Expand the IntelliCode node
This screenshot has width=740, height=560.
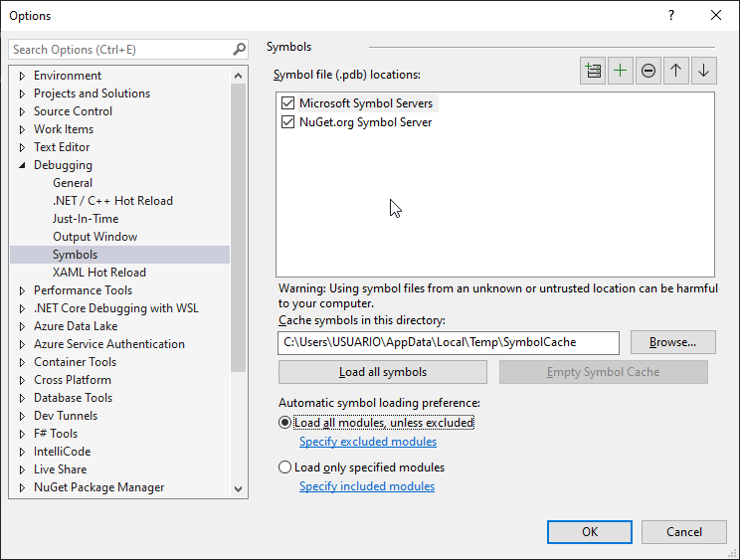(22, 452)
